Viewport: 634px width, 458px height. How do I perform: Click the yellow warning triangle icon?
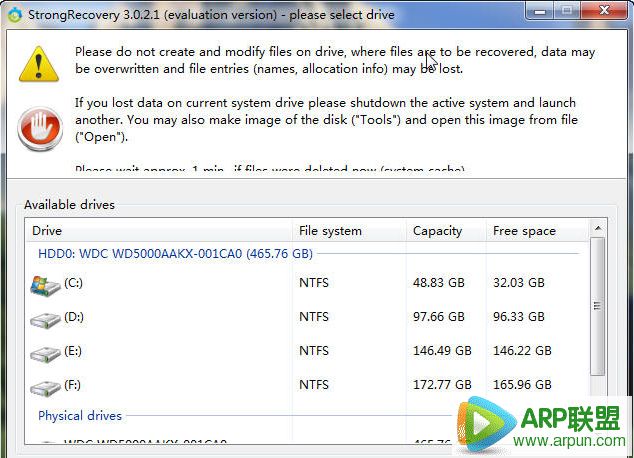(39, 63)
